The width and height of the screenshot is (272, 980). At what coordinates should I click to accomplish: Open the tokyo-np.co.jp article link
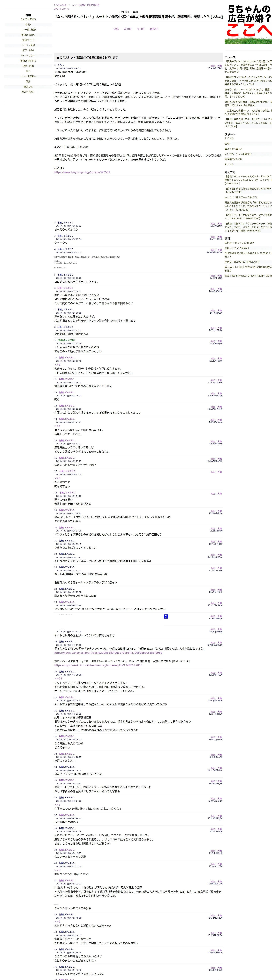coord(82,172)
